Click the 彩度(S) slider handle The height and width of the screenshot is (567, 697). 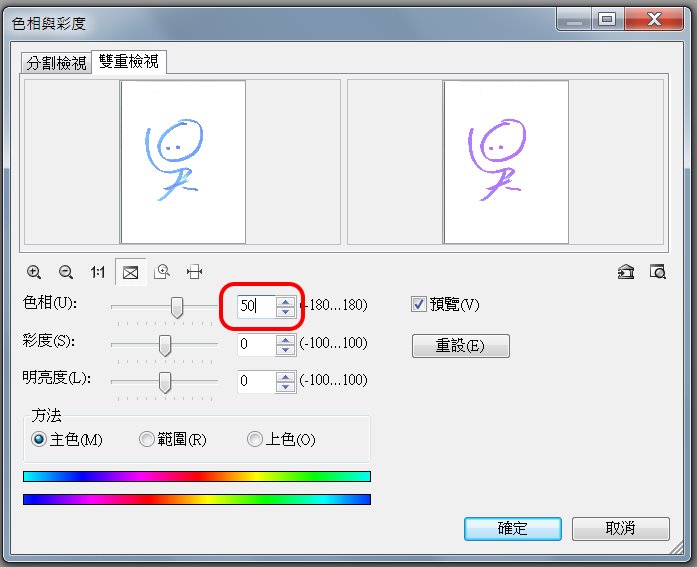coord(165,346)
